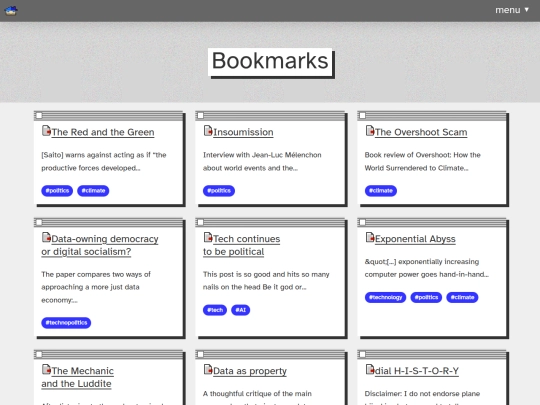Click document icon beside Tech continues

pyautogui.click(x=208, y=238)
